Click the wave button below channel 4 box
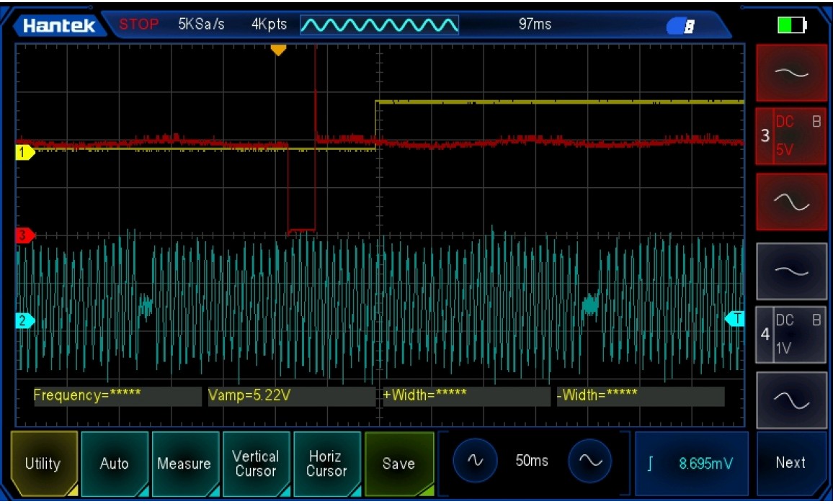This screenshot has height=504, width=833. tap(790, 400)
